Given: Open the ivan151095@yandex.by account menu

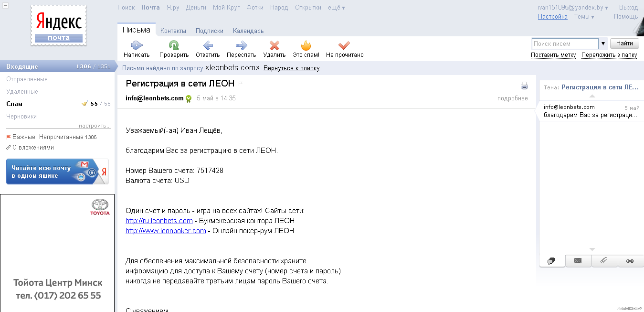Looking at the screenshot, I should click(573, 8).
